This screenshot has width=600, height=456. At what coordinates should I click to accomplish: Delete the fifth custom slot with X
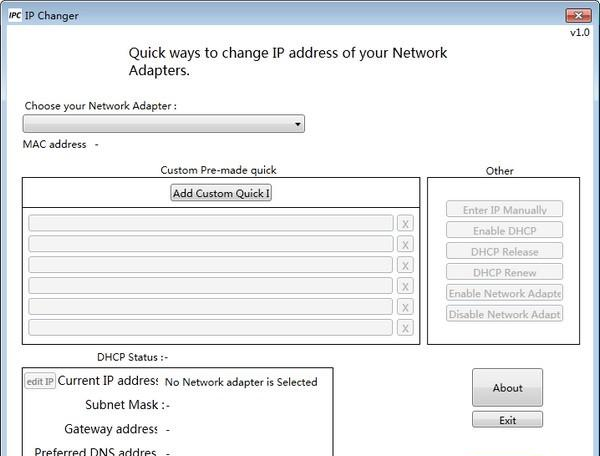(405, 307)
